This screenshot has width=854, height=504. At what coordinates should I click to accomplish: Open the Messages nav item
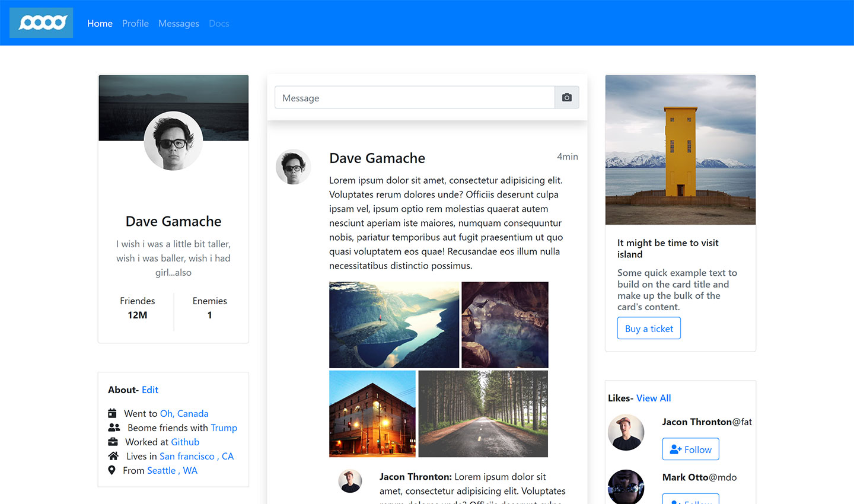pos(179,23)
